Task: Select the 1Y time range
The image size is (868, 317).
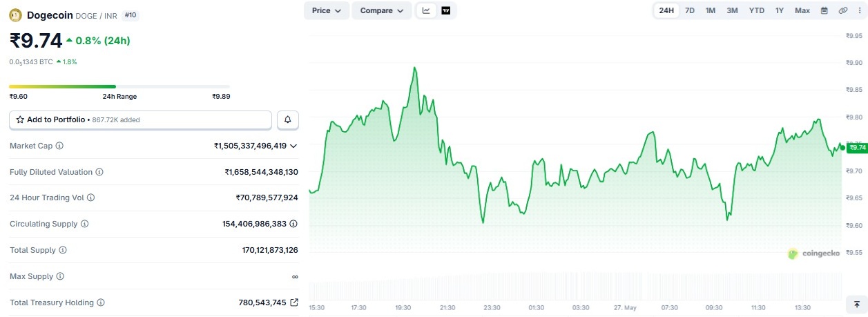Action: 780,10
